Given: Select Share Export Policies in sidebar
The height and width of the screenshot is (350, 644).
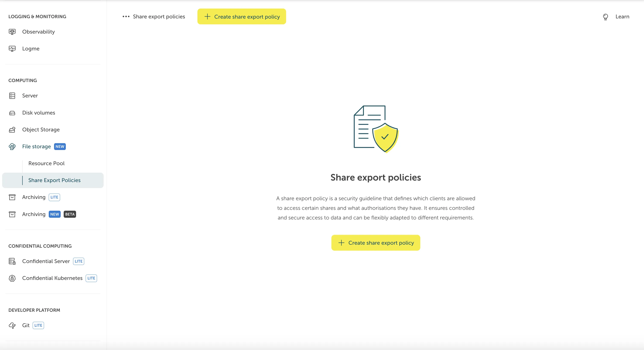Looking at the screenshot, I should click(54, 180).
